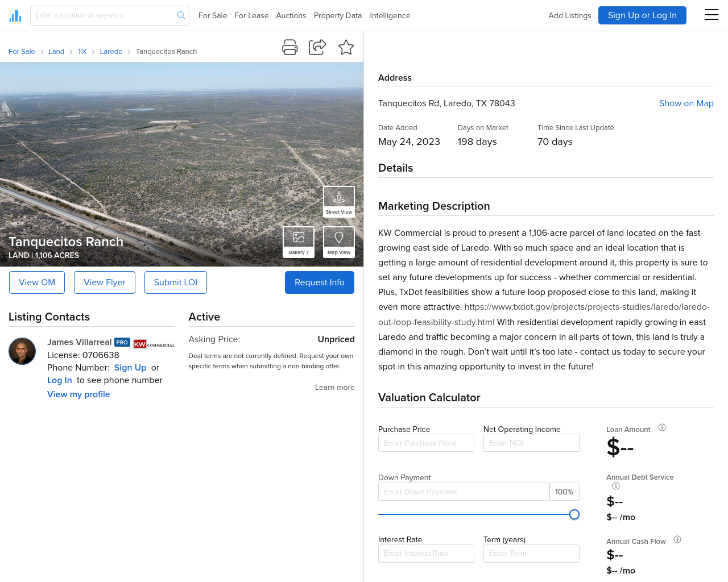Click '70 days' since last update
Viewport: 728px width, 582px height.
[x=555, y=142]
